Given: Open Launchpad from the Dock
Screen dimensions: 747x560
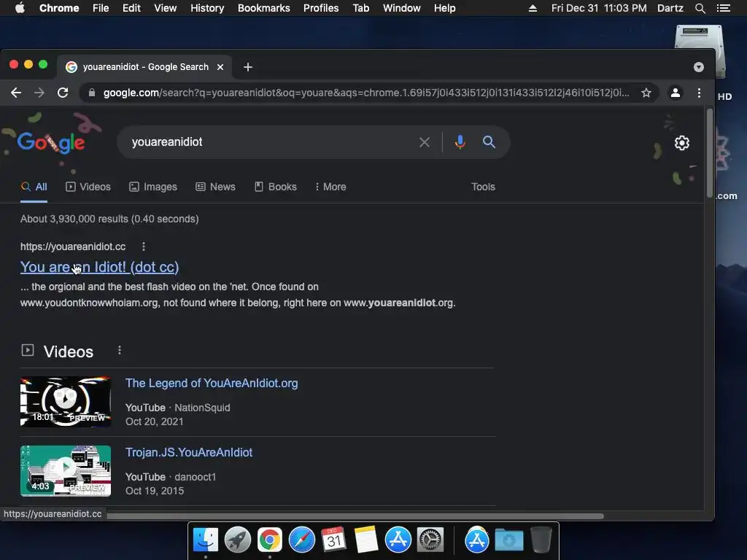Looking at the screenshot, I should click(x=238, y=540).
